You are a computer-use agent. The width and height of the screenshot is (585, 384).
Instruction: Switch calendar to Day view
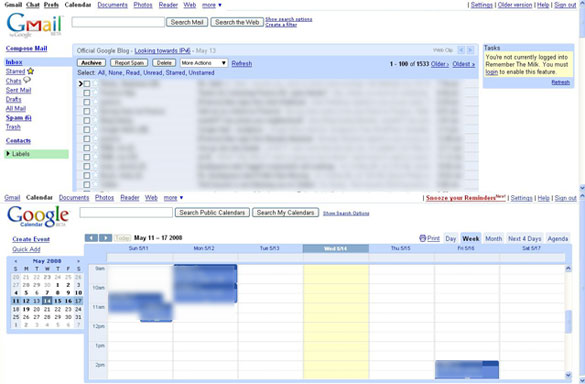[x=451, y=238]
